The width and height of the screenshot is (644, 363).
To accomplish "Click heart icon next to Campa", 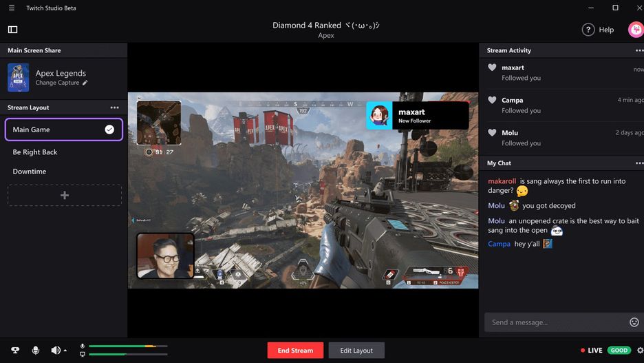I will point(492,100).
